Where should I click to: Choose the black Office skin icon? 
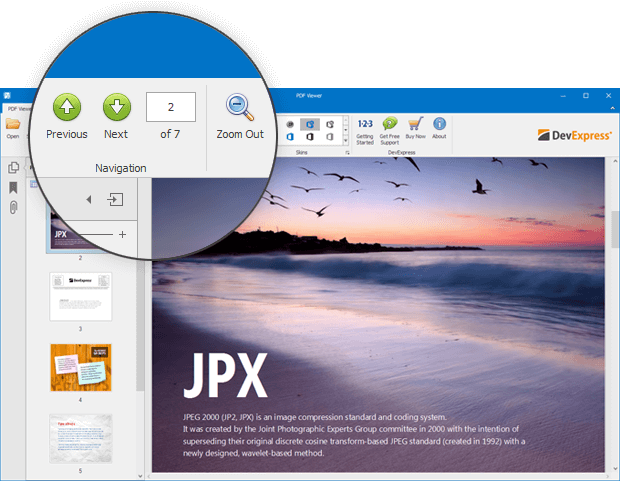(x=310, y=137)
